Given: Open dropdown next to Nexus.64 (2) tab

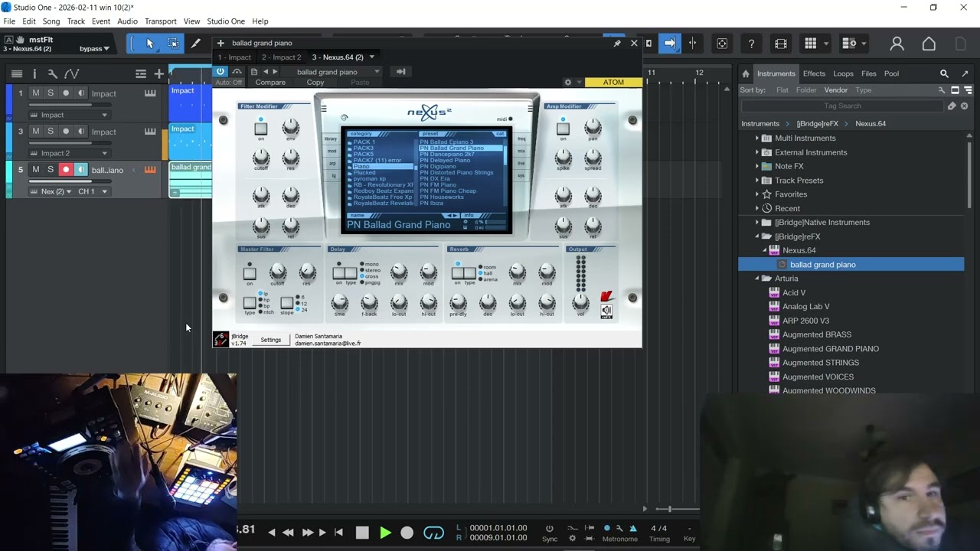Looking at the screenshot, I should [x=372, y=57].
